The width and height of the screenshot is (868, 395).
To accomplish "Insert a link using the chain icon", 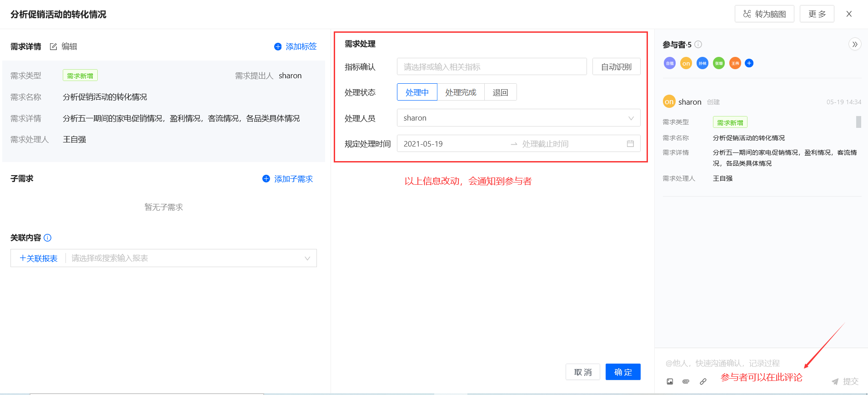I will 703,381.
